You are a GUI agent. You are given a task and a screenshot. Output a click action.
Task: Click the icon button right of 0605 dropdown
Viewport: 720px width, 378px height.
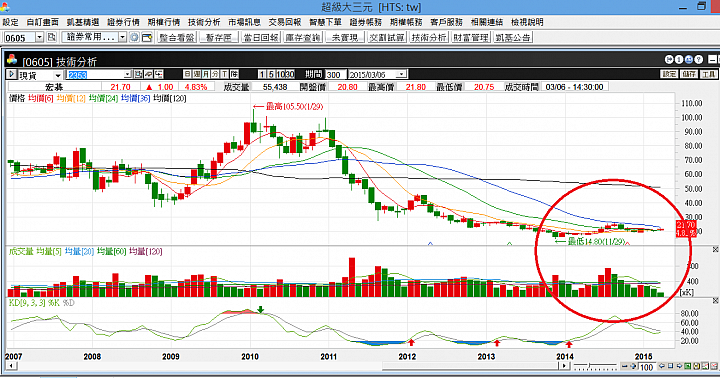52,37
